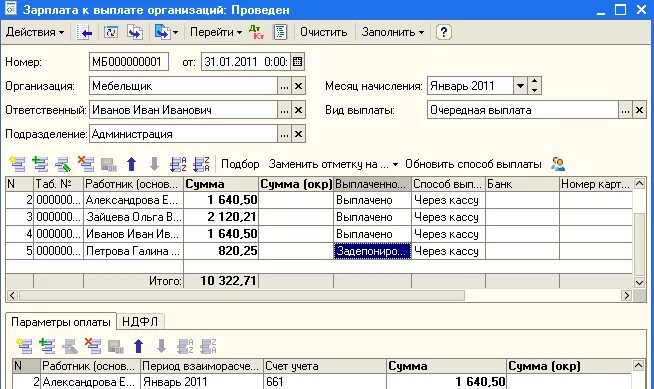Click Обновить способ выплаты

[473, 164]
